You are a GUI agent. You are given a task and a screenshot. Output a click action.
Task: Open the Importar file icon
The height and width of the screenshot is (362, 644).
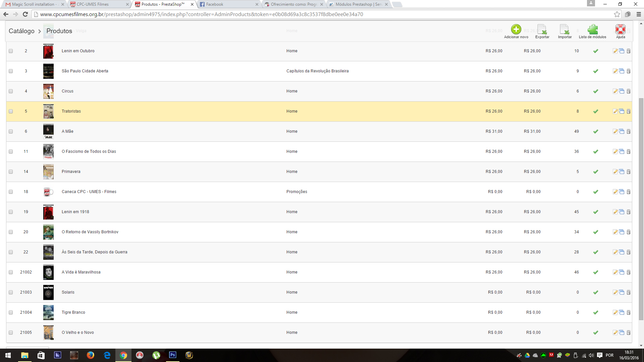click(565, 29)
